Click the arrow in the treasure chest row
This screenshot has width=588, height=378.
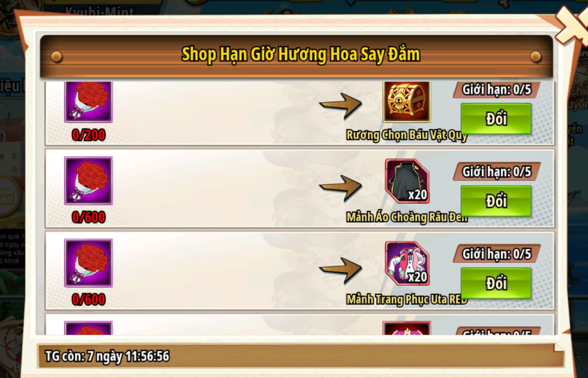[x=341, y=106]
